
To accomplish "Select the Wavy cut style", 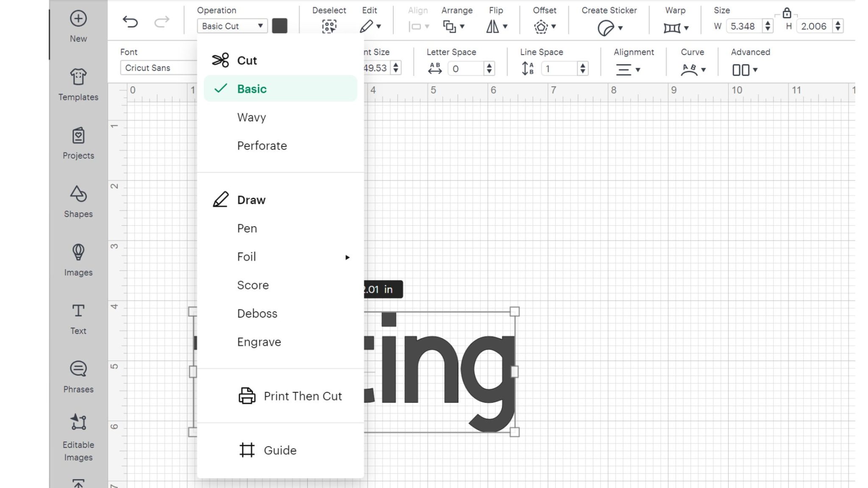I will (252, 117).
